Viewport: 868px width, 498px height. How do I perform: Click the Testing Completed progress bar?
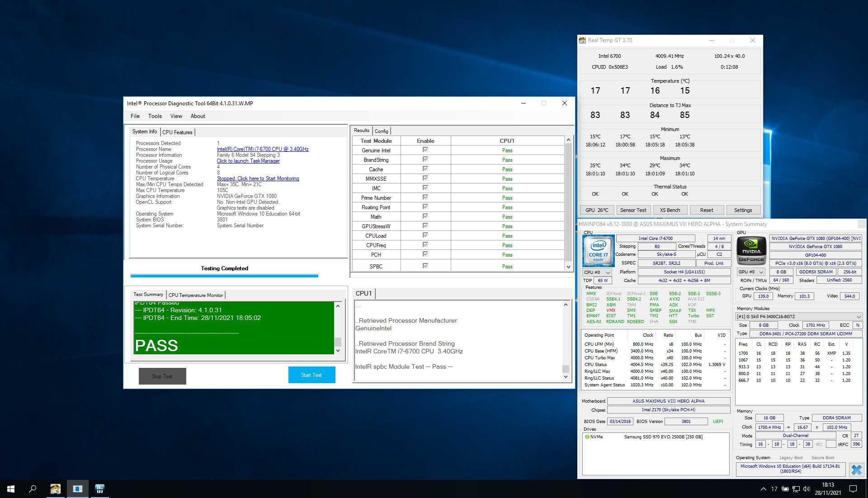[224, 275]
